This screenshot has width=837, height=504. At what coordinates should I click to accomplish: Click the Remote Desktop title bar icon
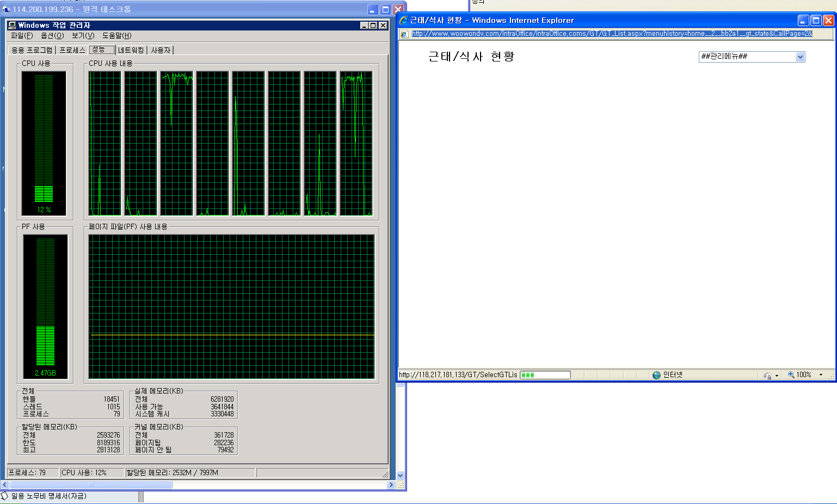pyautogui.click(x=7, y=9)
